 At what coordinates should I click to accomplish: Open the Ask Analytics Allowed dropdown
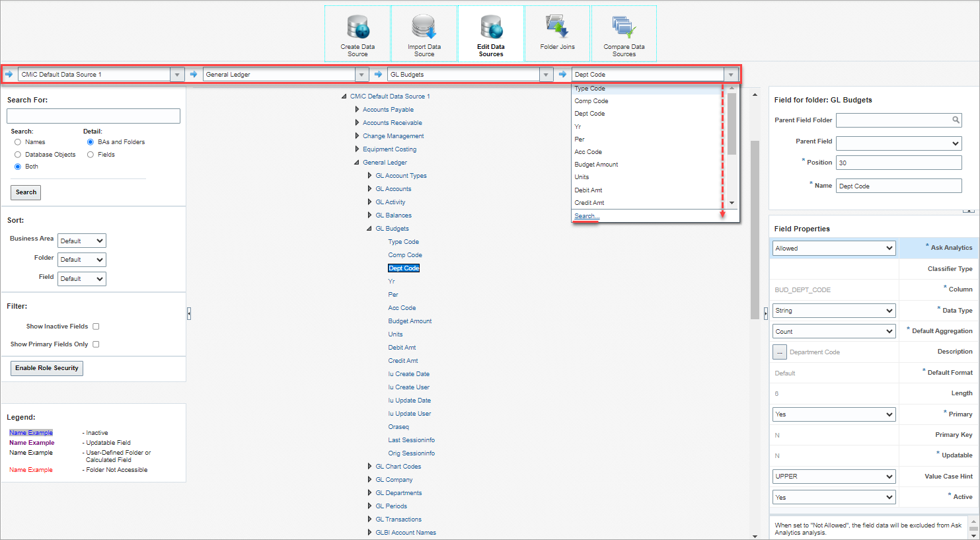click(x=834, y=249)
